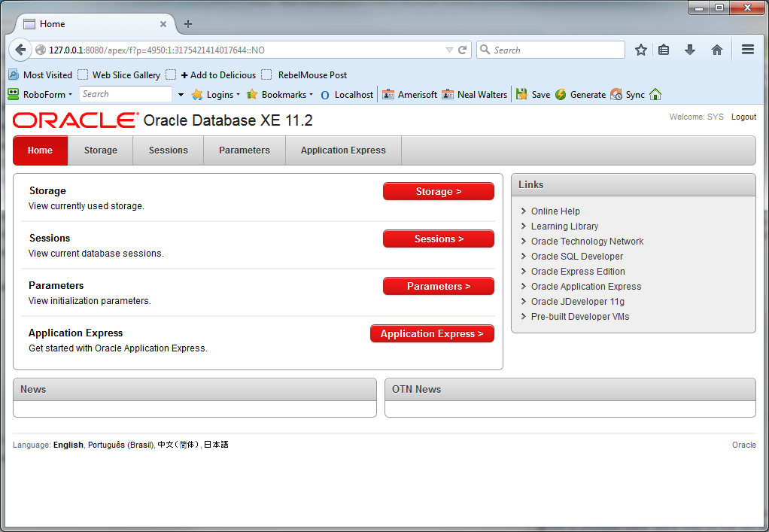Open the Downloads arrow icon
This screenshot has width=769, height=532.
(690, 50)
